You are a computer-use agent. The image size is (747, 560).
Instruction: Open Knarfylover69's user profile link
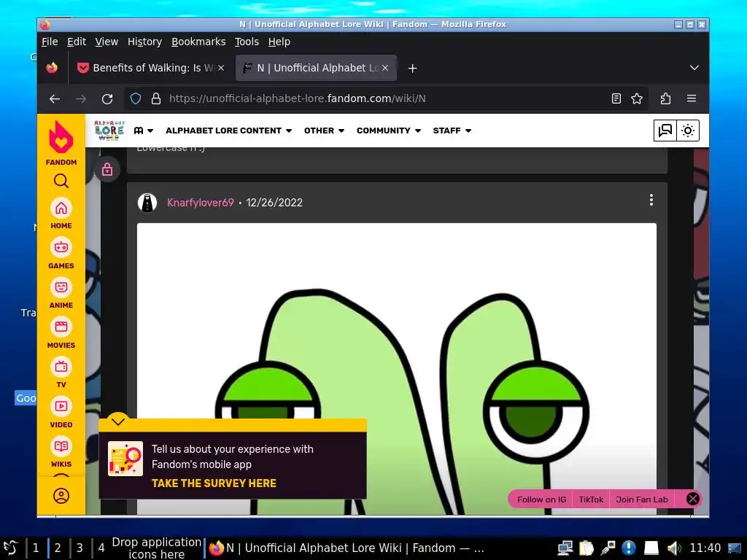[200, 203]
